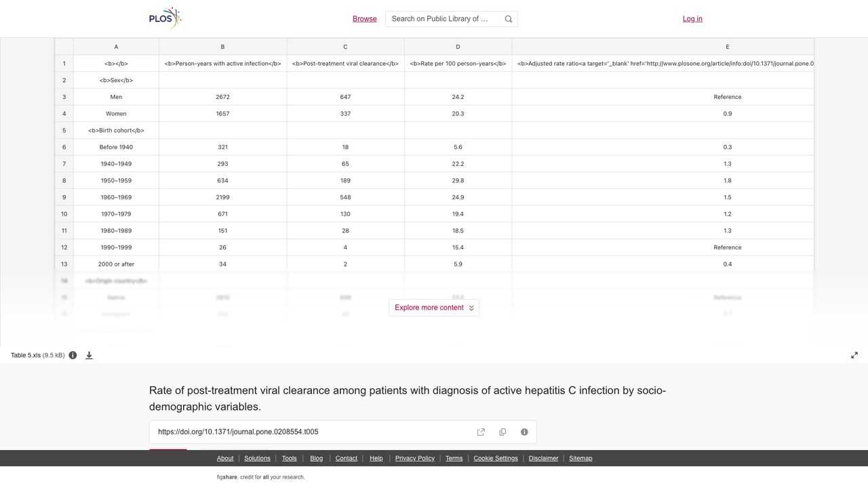Open the Disclaimer footer link

tap(543, 458)
